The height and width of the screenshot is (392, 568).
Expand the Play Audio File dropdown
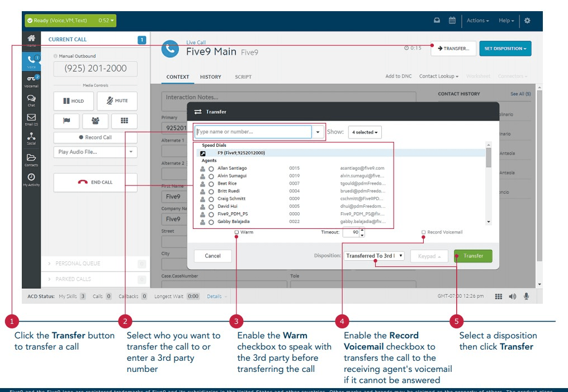point(95,152)
